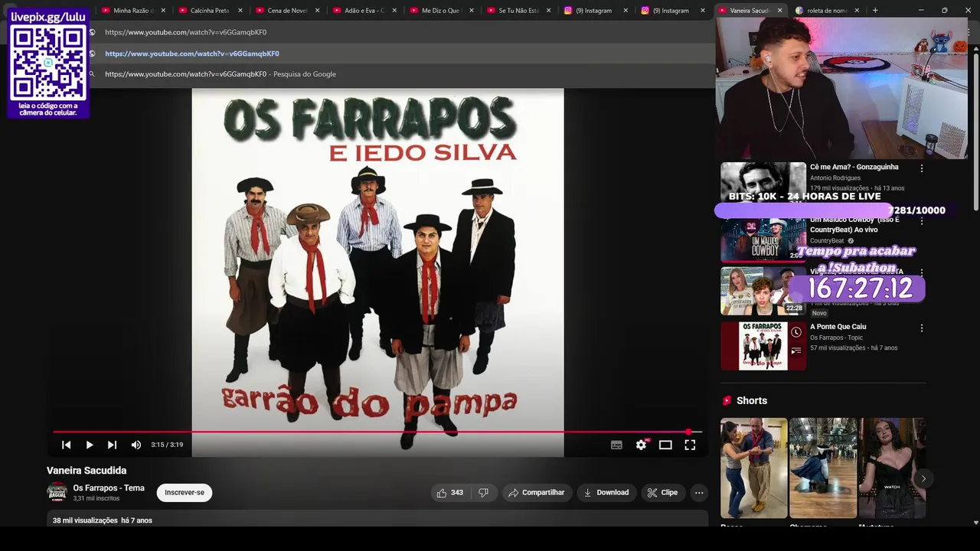The height and width of the screenshot is (551, 980).
Task: Open the third Short with woman in black
Action: [x=892, y=468]
